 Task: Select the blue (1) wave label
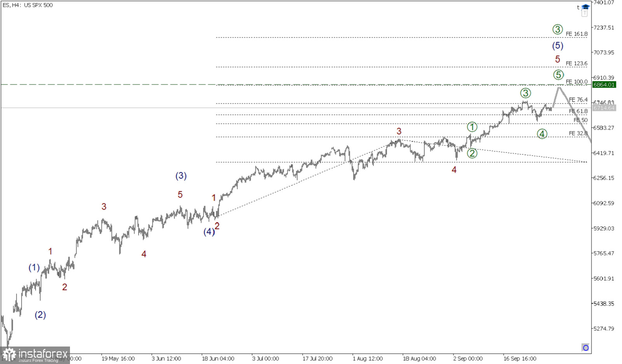[34, 268]
